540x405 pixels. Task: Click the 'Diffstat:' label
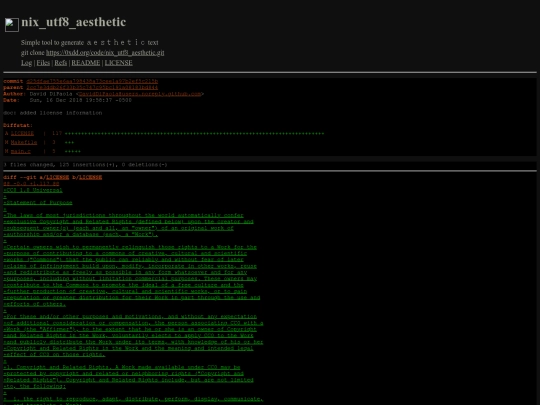[x=18, y=125]
